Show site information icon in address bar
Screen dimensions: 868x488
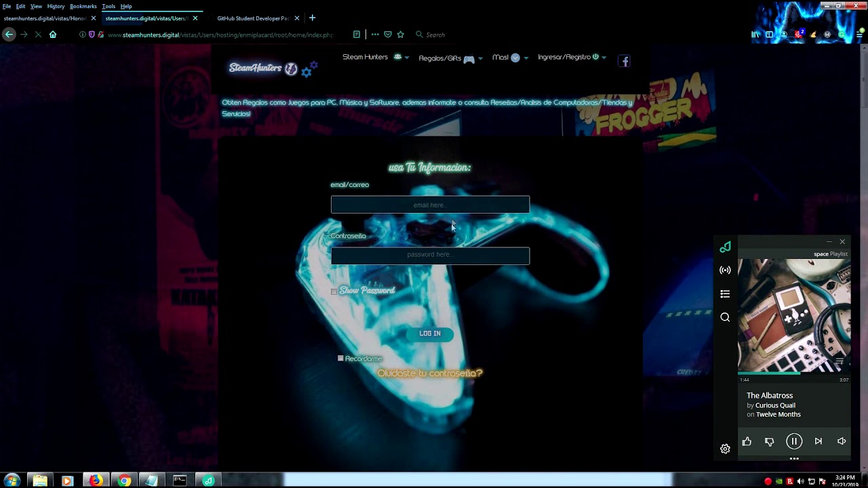click(x=83, y=35)
